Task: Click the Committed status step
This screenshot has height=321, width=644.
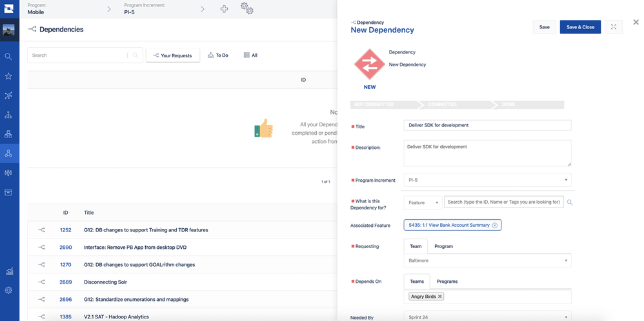Action: pyautogui.click(x=455, y=104)
